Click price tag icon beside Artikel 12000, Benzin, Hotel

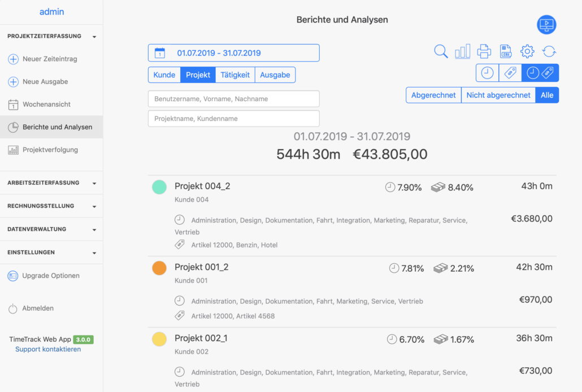(x=180, y=245)
